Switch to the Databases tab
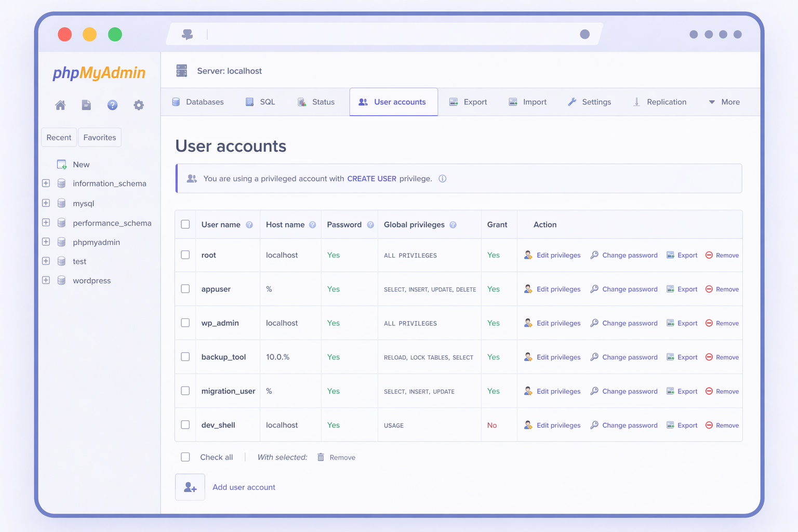 pyautogui.click(x=198, y=102)
